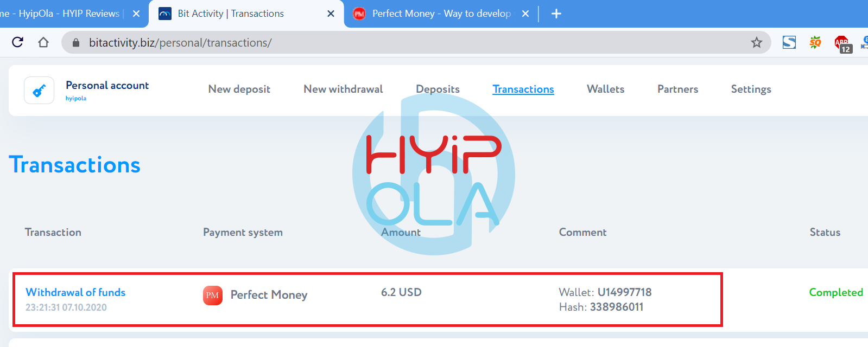
Task: Click the Status column header
Action: pyautogui.click(x=825, y=232)
